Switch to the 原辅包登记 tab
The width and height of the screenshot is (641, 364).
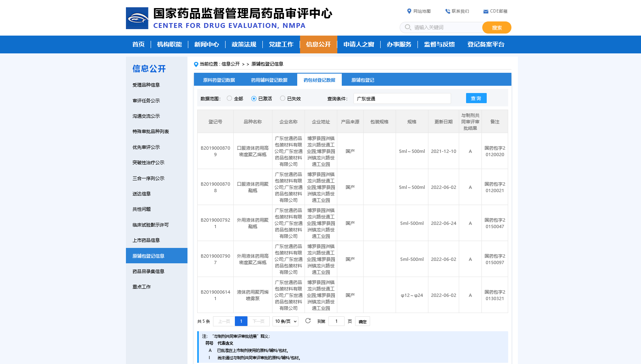pos(363,80)
